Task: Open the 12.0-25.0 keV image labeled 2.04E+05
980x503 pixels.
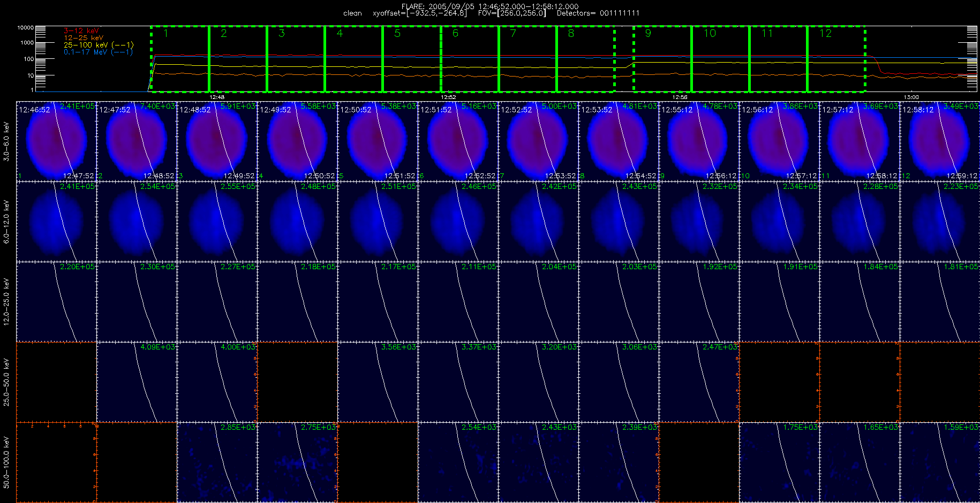Action: pos(538,302)
